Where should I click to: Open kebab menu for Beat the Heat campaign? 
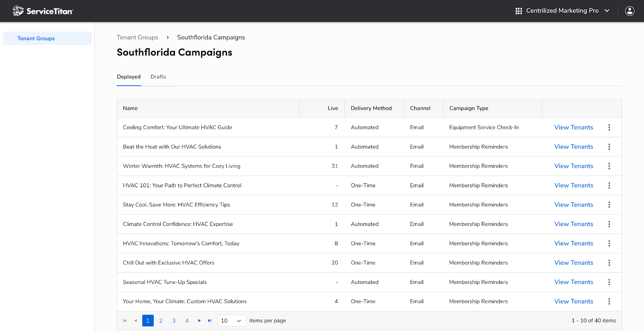click(609, 147)
